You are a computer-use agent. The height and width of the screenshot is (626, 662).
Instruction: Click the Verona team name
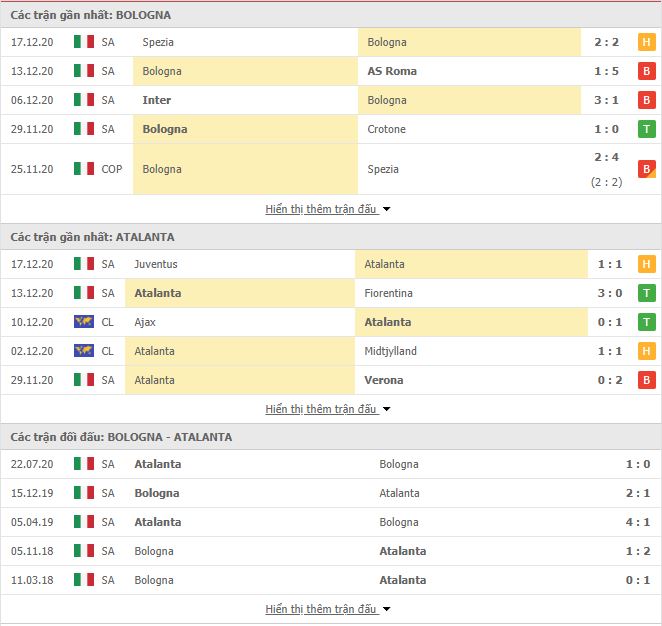click(x=383, y=380)
